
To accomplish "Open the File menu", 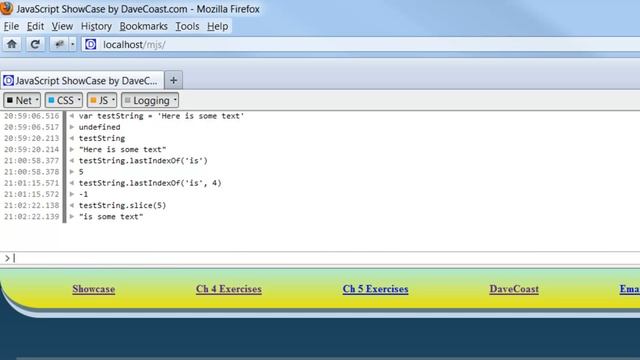I will [11, 26].
